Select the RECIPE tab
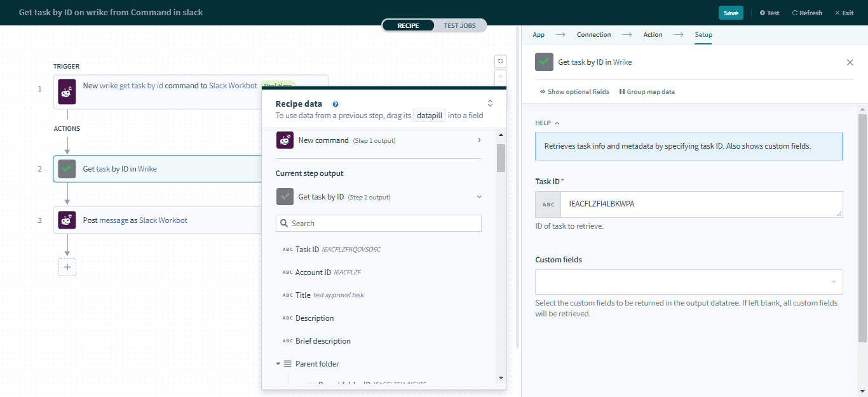The width and height of the screenshot is (868, 397). click(x=408, y=25)
